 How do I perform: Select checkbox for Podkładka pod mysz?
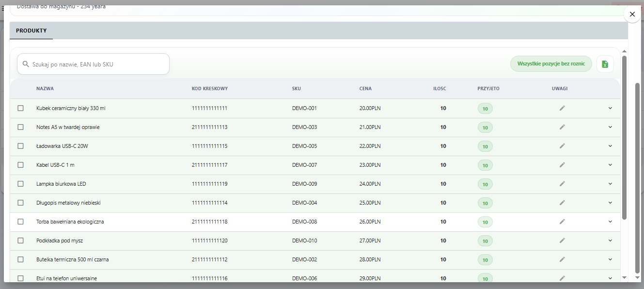coord(20,241)
